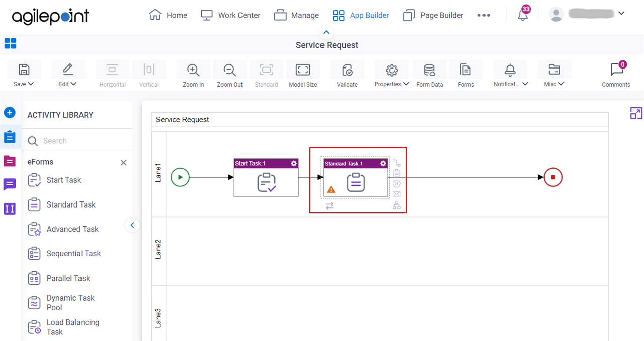The width and height of the screenshot is (644, 341).
Task: Click the Save toolbar icon
Action: (x=24, y=70)
